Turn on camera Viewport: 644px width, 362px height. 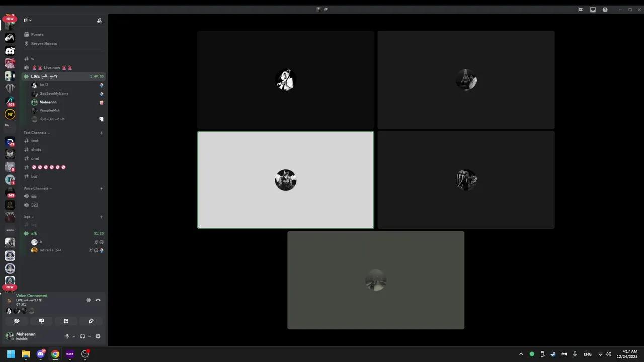[17, 321]
